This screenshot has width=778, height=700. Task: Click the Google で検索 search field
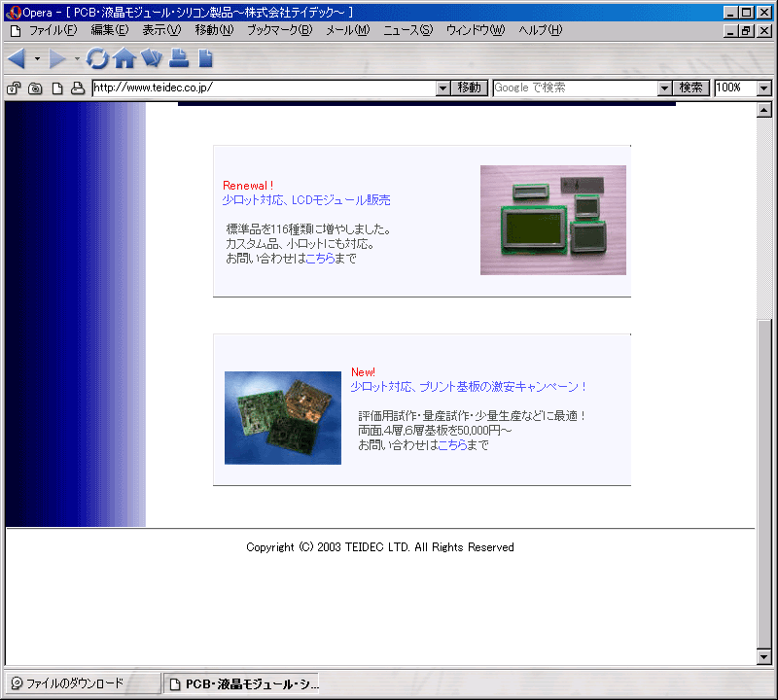(x=576, y=88)
